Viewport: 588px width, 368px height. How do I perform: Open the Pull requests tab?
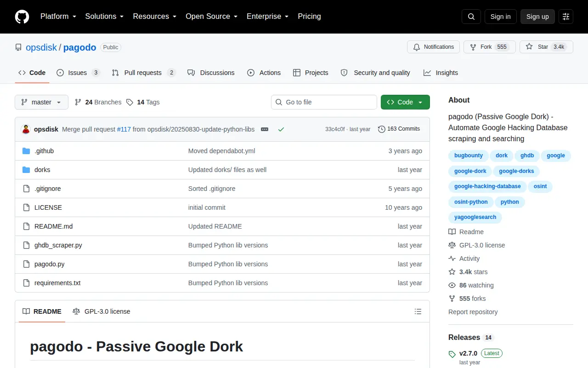(x=144, y=73)
